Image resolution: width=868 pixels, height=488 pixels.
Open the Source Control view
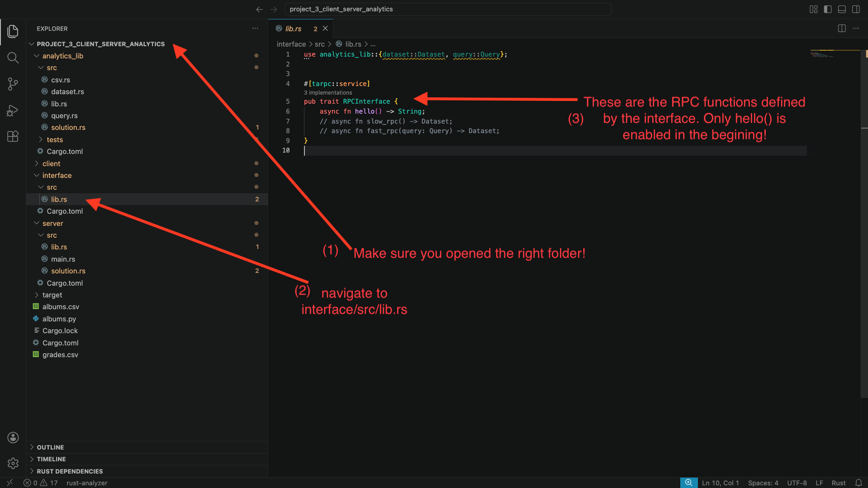pyautogui.click(x=13, y=84)
